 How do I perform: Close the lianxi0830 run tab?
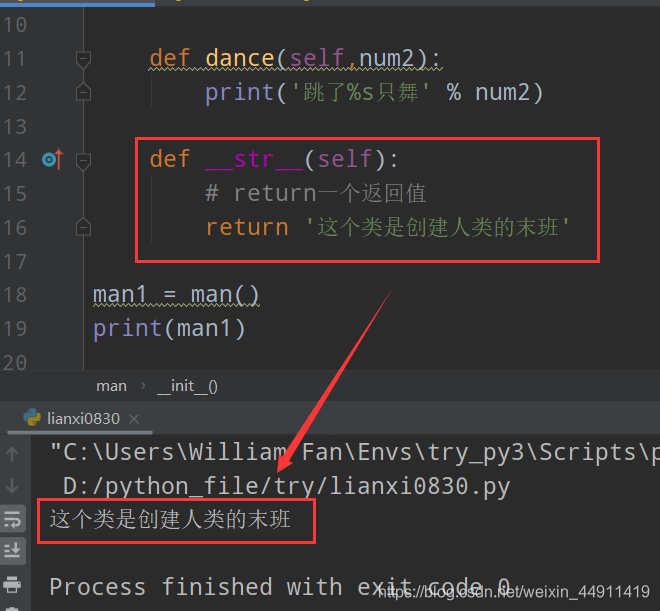[x=134, y=419]
